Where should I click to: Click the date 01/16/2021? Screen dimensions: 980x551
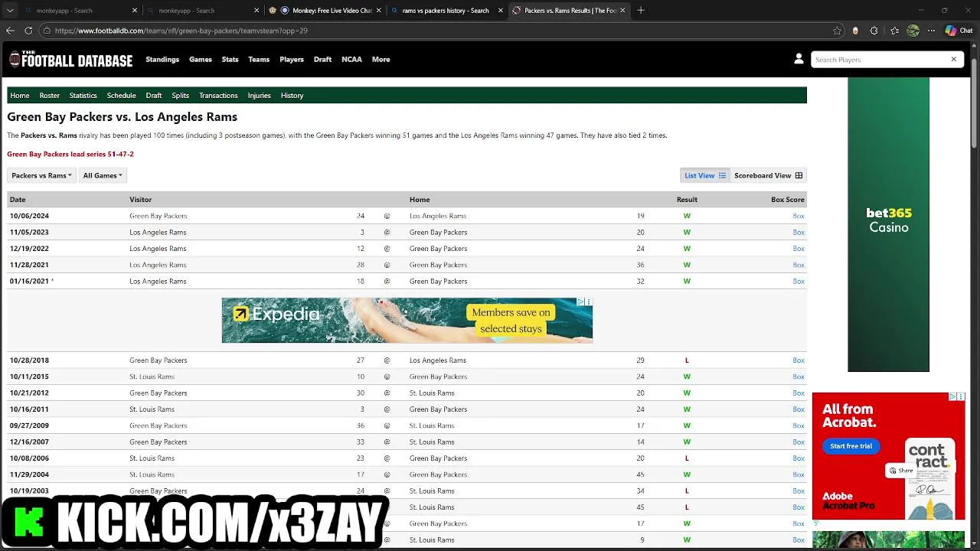coord(29,281)
